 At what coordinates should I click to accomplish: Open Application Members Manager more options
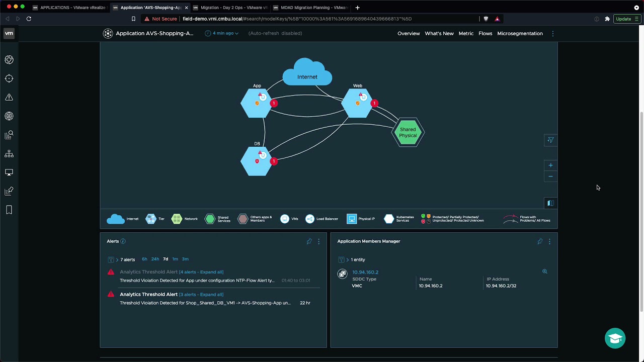(x=549, y=241)
